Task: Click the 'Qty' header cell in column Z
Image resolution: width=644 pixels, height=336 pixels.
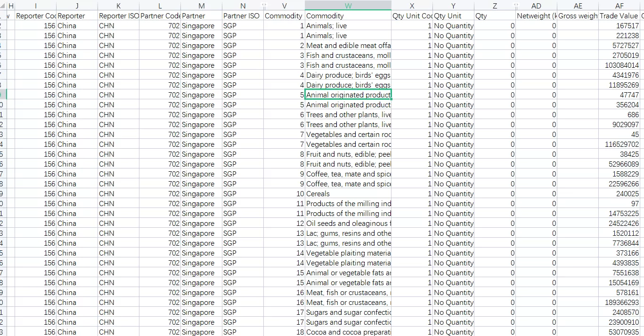Action: coord(495,16)
